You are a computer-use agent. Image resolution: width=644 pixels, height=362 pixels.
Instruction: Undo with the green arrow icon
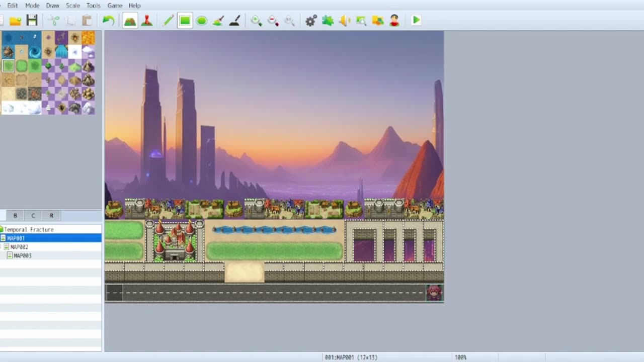[108, 21]
